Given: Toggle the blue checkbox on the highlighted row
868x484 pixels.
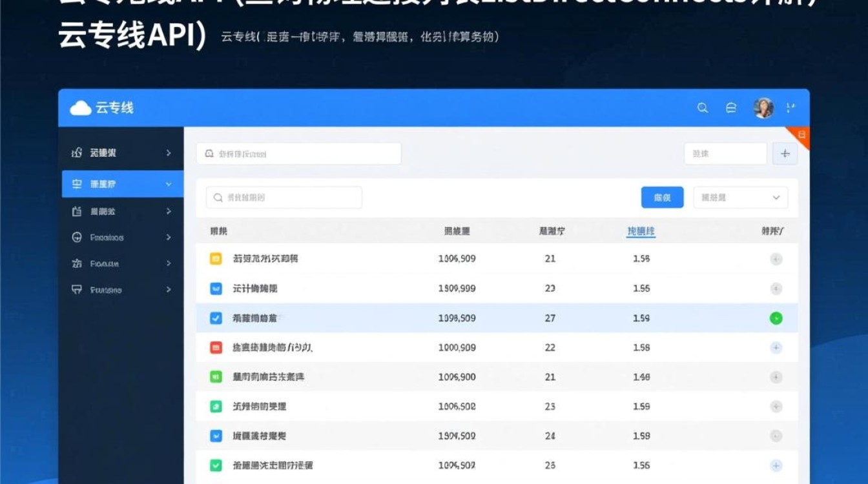Looking at the screenshot, I should tap(216, 318).
